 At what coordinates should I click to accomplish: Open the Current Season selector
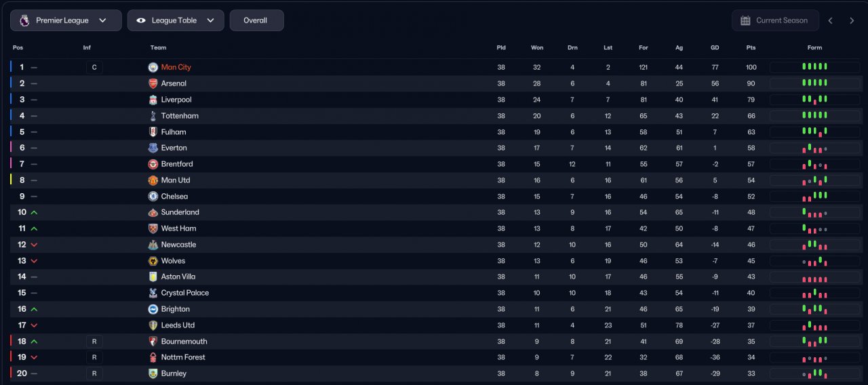click(775, 20)
